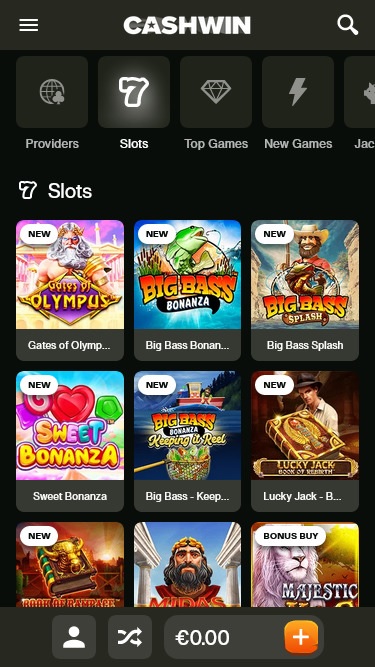Open the Top Games diamond icon
This screenshot has height=667, width=375.
[x=216, y=92]
